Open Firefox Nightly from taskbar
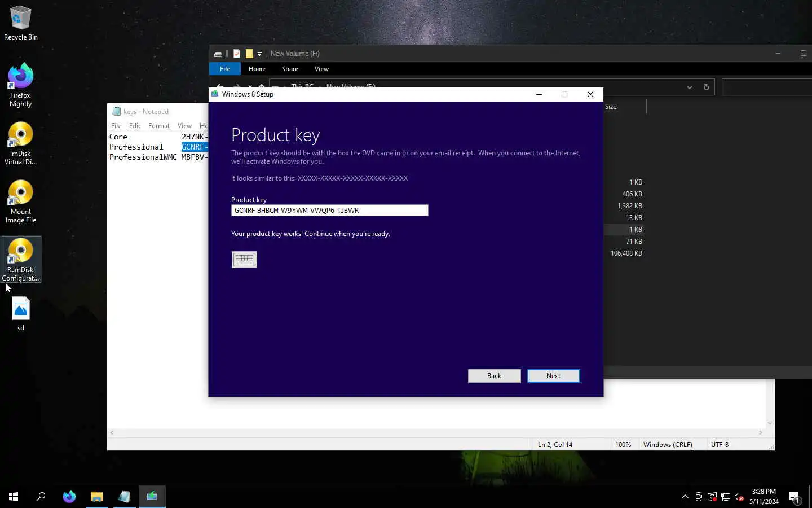 69,497
